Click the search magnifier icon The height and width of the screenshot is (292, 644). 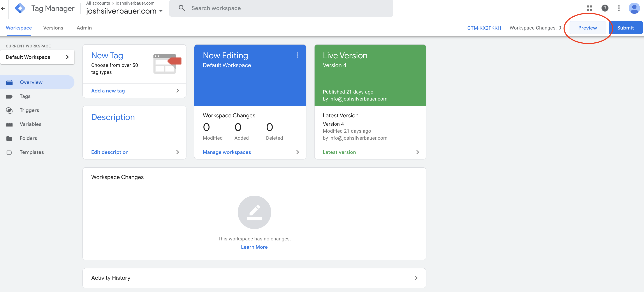tap(182, 8)
